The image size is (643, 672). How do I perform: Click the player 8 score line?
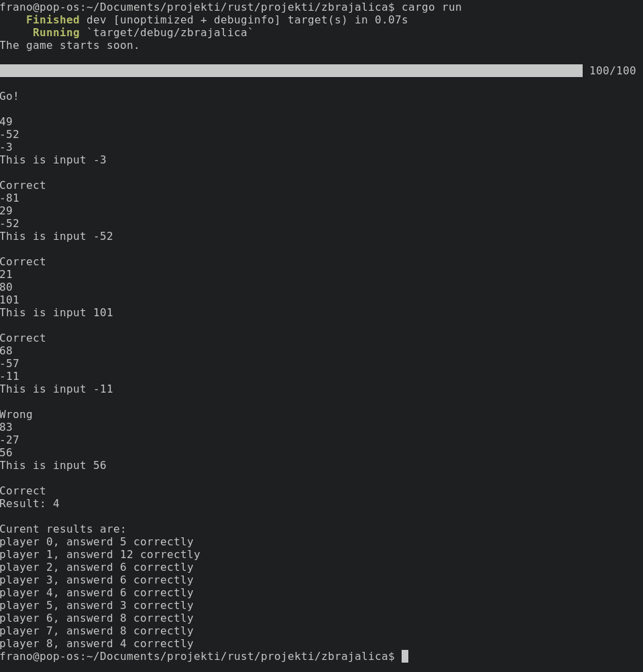[97, 644]
